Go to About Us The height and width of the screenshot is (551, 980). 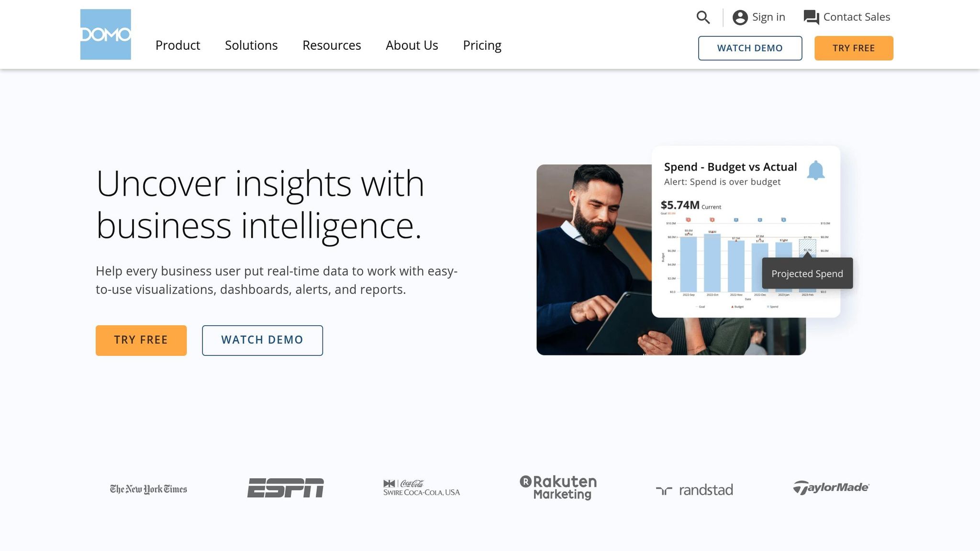(x=412, y=45)
